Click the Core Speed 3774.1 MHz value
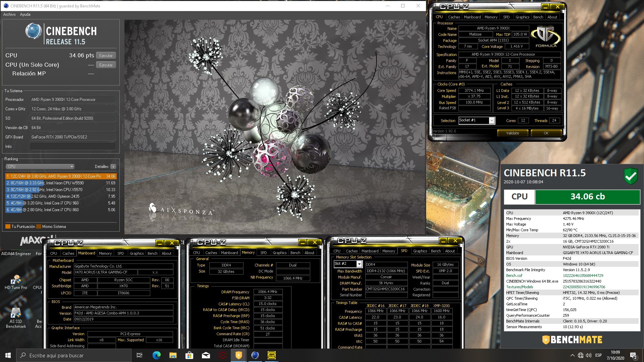This screenshot has height=362, width=644. click(x=474, y=90)
